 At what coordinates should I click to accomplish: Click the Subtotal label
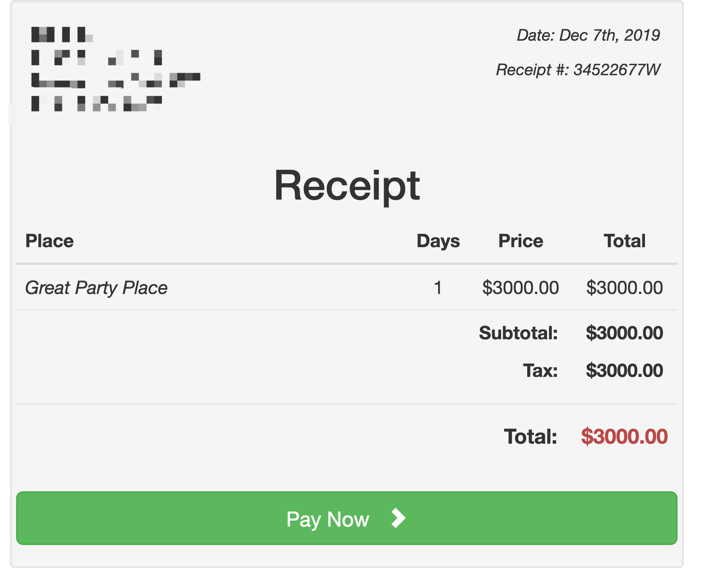click(518, 333)
